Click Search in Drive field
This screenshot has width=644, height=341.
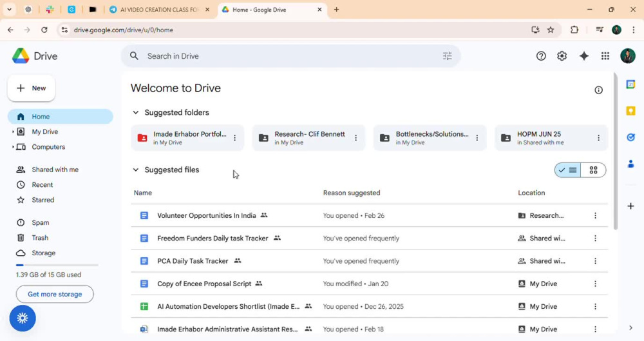pyautogui.click(x=291, y=56)
